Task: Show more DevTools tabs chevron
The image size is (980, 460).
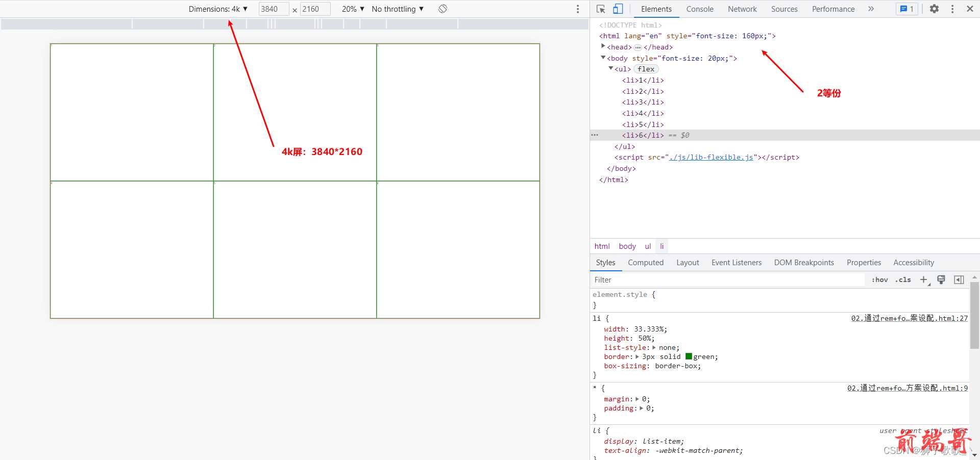Action: pyautogui.click(x=871, y=9)
